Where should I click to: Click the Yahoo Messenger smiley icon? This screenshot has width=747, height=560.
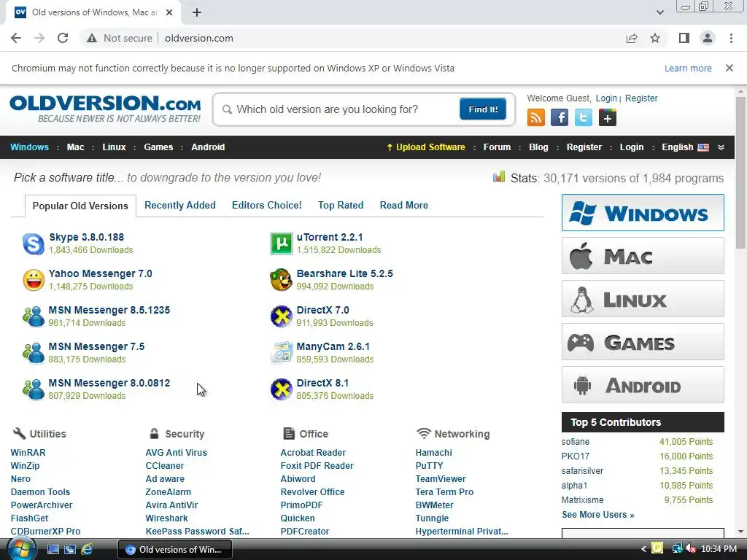coord(34,280)
